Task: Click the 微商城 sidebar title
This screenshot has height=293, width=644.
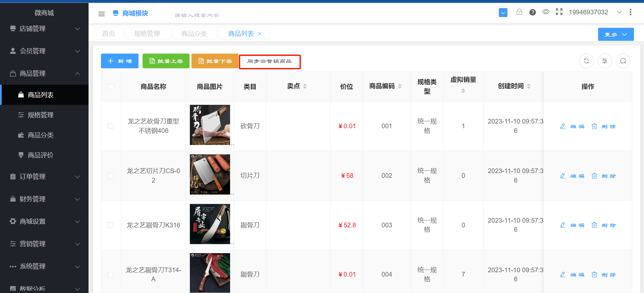Action: [x=44, y=13]
